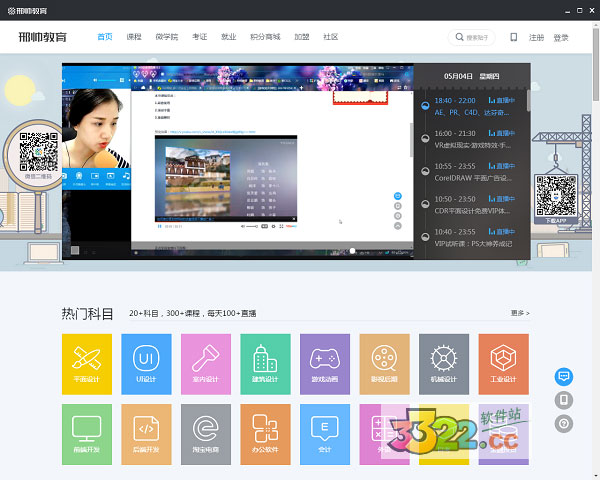Click the 下载APP QR code

[556, 196]
